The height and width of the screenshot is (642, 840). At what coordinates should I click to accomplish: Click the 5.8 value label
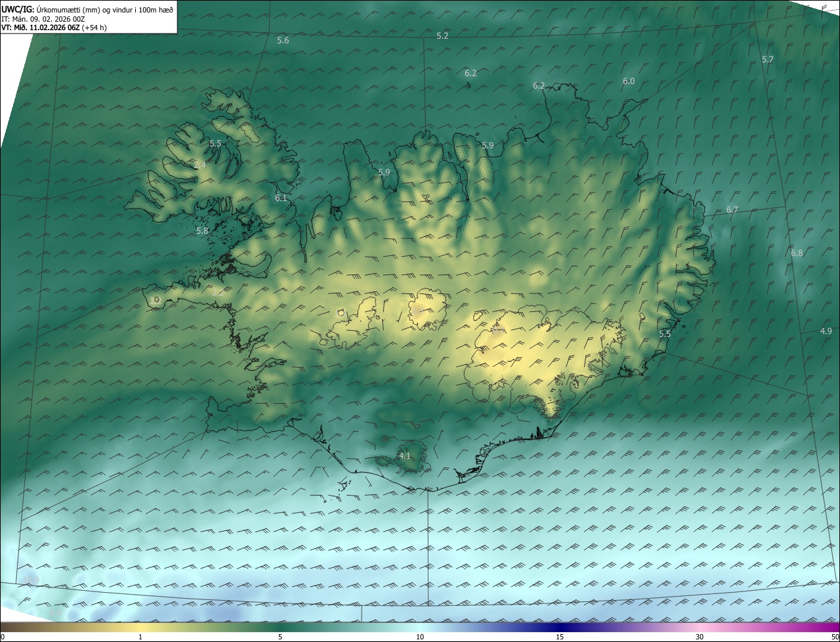point(202,231)
